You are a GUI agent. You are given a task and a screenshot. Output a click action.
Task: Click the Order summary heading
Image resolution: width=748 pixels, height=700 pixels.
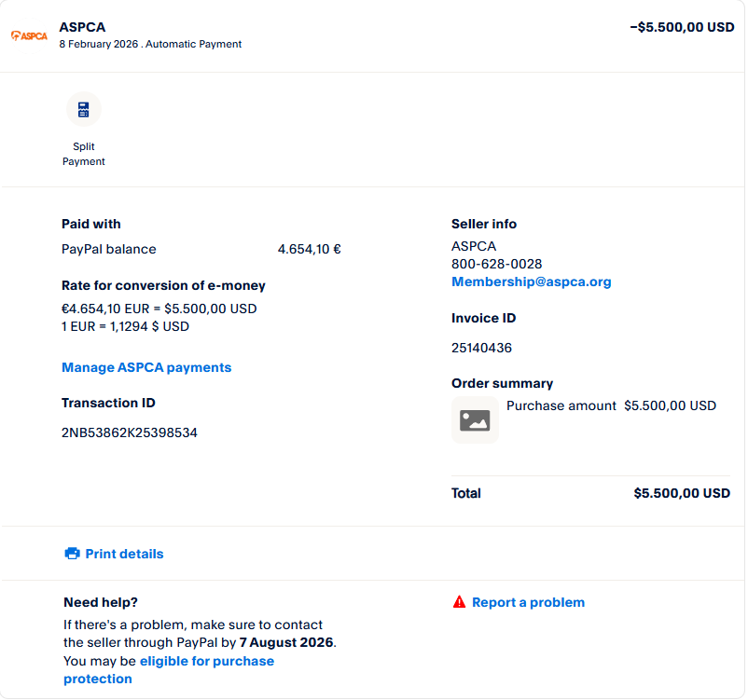[x=503, y=383]
